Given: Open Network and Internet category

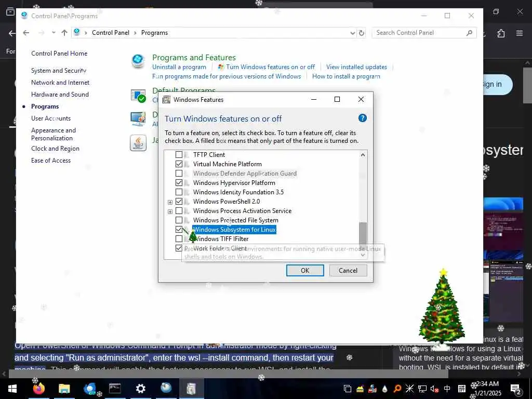Looking at the screenshot, I should pos(60,83).
